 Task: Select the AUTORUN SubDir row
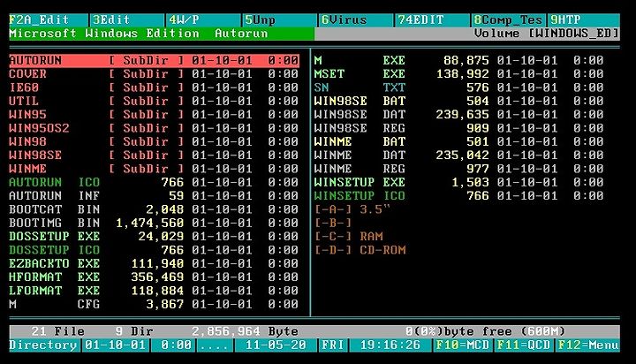(x=154, y=60)
